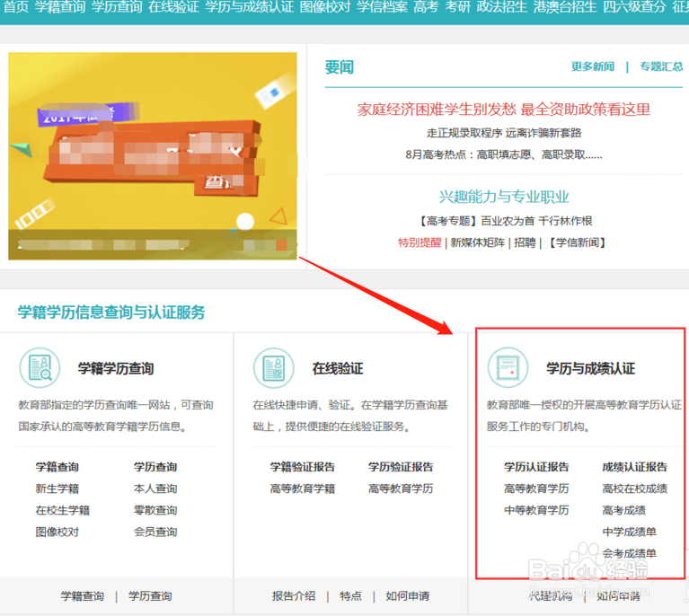This screenshot has width=689, height=616.
Task: Click 零散查询 link
Action: (155, 510)
